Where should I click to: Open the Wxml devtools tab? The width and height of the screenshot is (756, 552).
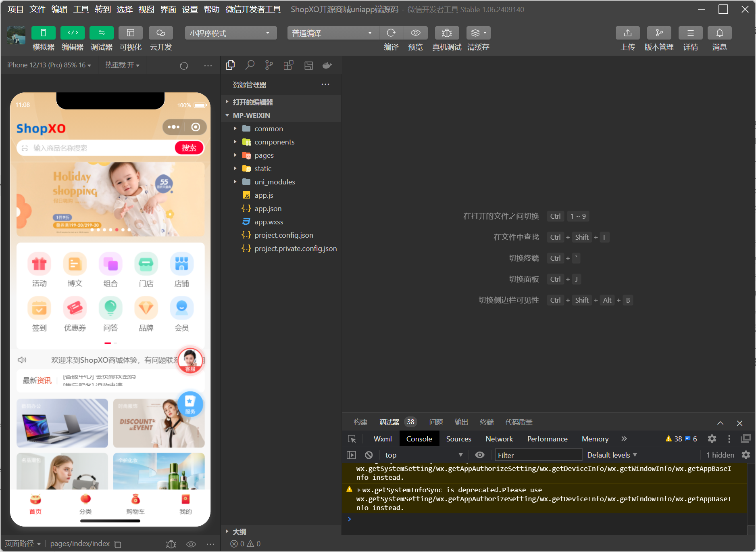pyautogui.click(x=383, y=439)
